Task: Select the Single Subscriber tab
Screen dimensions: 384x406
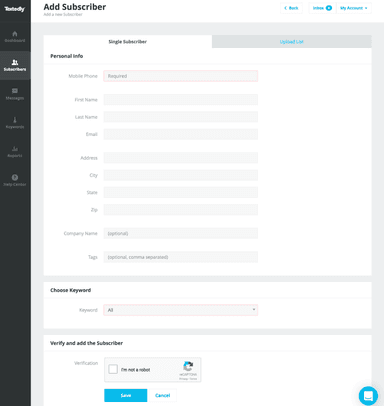Action: tap(128, 42)
